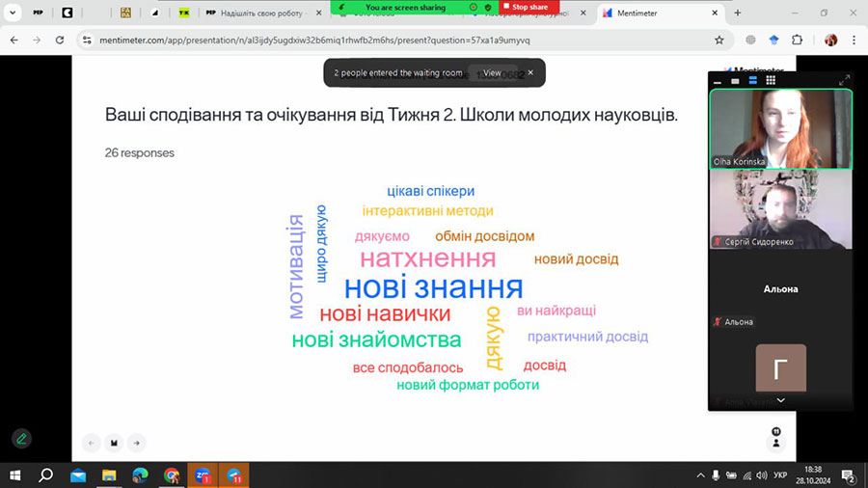The height and width of the screenshot is (488, 868).
Task: Open the Zoom annotation pencil button
Action: tap(21, 439)
